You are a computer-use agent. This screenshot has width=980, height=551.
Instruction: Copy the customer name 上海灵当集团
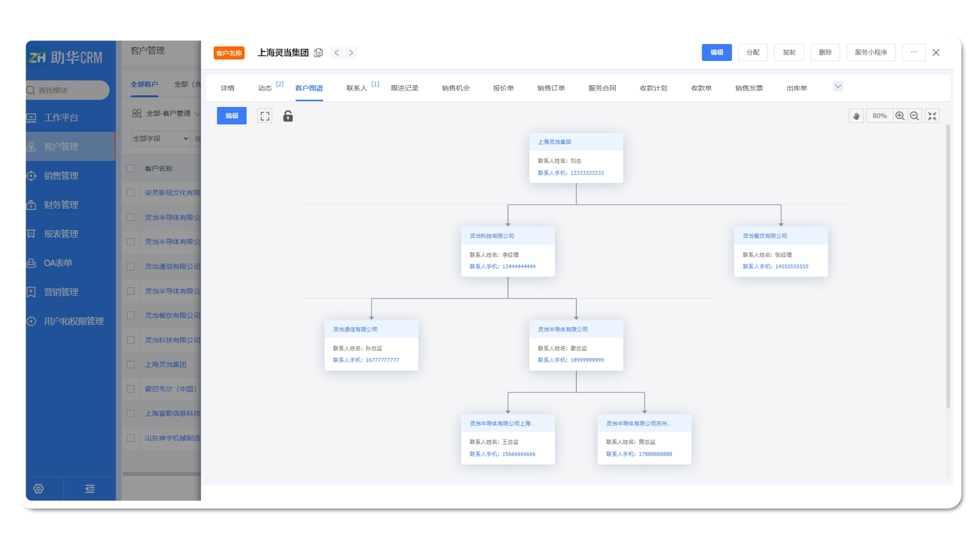click(318, 53)
